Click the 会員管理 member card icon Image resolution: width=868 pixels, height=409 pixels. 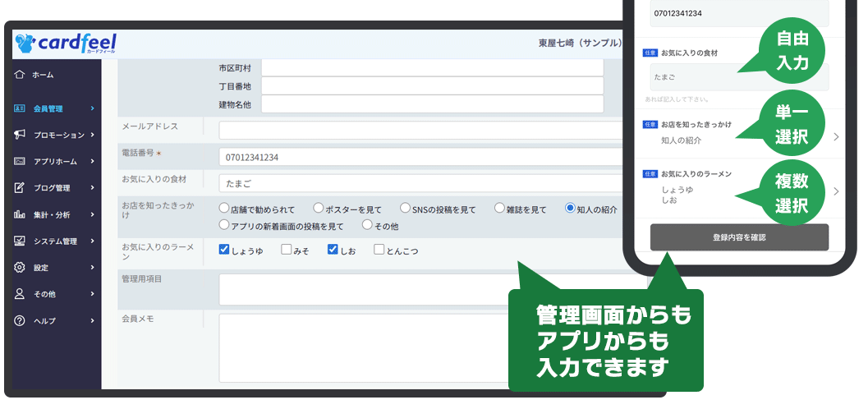(20, 108)
